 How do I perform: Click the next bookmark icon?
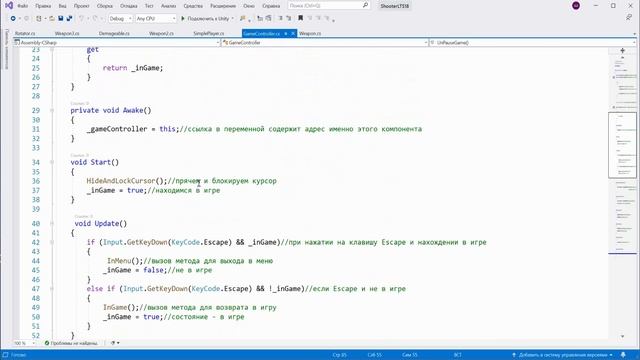[318, 18]
